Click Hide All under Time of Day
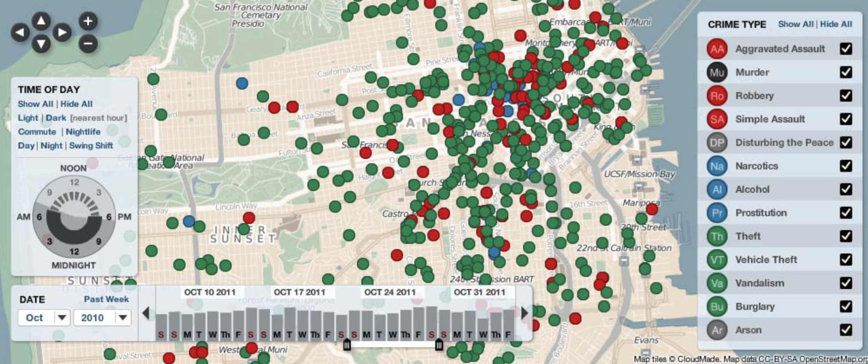The height and width of the screenshot is (364, 868). [76, 104]
